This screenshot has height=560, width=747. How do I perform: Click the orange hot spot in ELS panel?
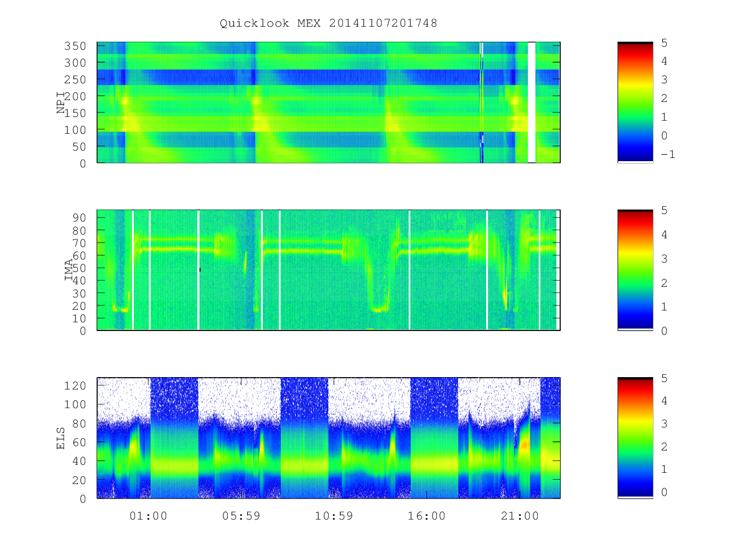pyautogui.click(x=524, y=445)
